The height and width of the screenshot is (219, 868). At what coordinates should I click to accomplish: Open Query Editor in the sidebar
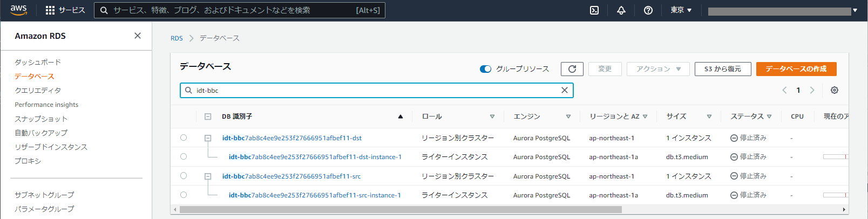tap(38, 91)
